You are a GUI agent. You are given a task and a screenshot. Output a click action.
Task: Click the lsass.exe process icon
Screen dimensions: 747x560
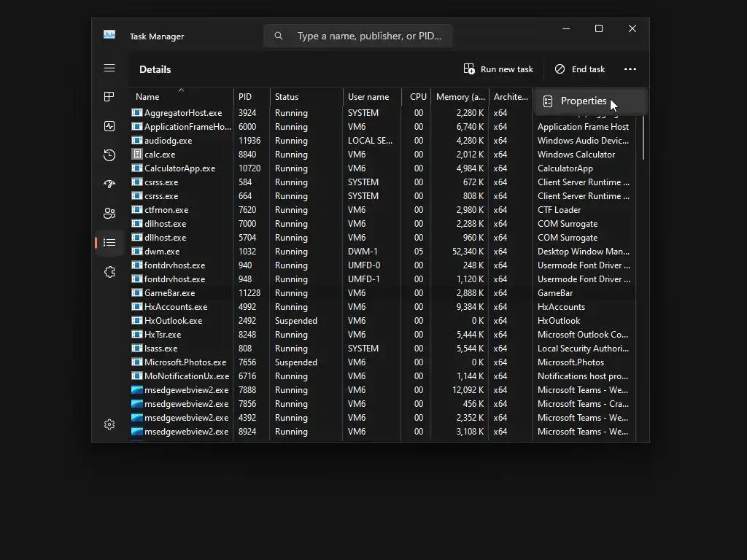click(136, 348)
